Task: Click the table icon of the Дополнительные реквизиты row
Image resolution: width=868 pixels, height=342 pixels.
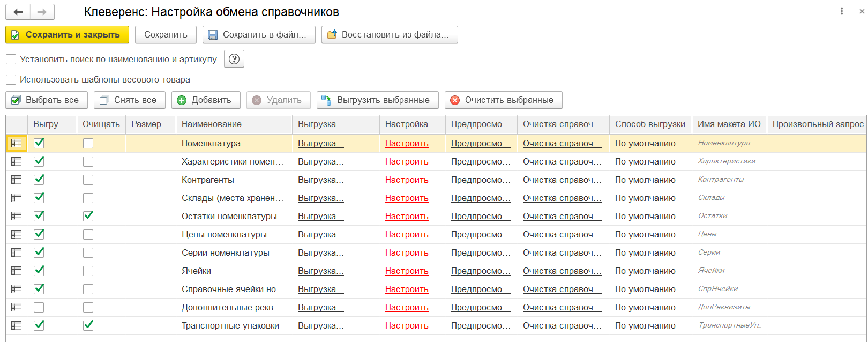Action: tap(17, 307)
